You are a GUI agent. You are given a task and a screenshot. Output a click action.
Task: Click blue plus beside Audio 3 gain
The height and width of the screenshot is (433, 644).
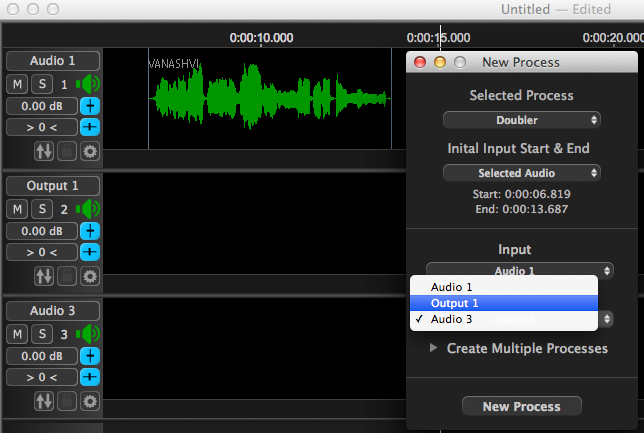90,356
